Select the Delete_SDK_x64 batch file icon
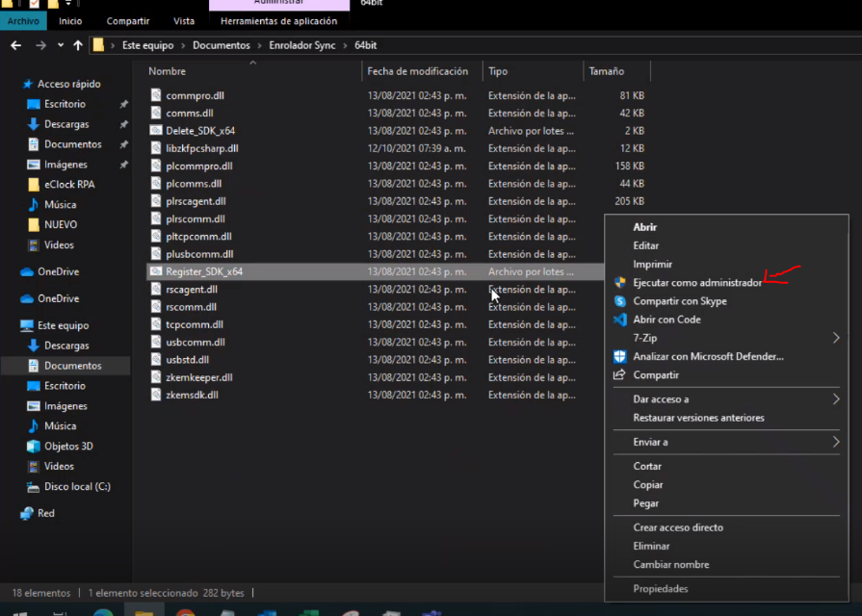The height and width of the screenshot is (616, 862). tap(156, 130)
